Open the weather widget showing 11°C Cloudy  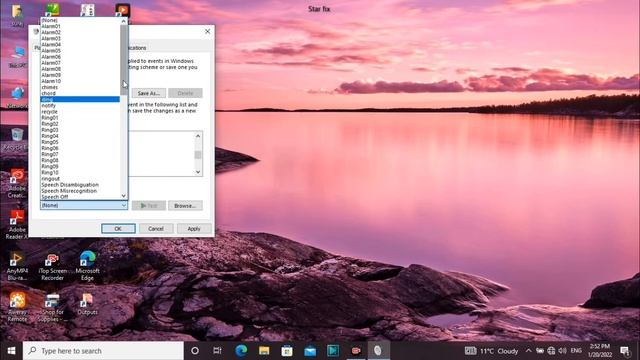pyautogui.click(x=492, y=351)
